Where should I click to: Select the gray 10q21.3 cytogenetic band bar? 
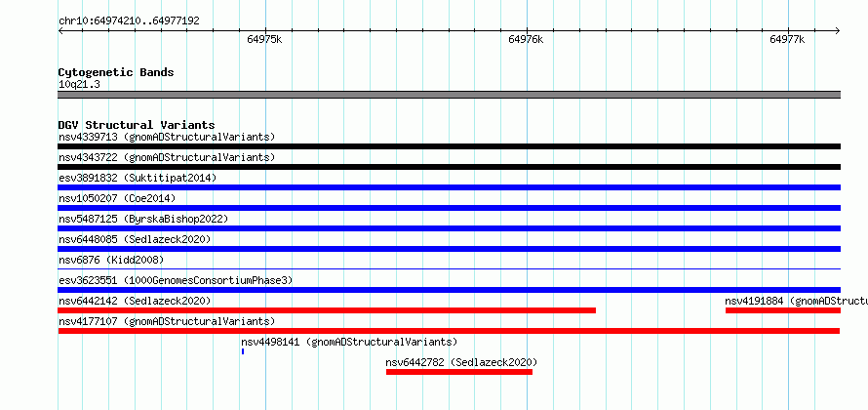pos(449,95)
